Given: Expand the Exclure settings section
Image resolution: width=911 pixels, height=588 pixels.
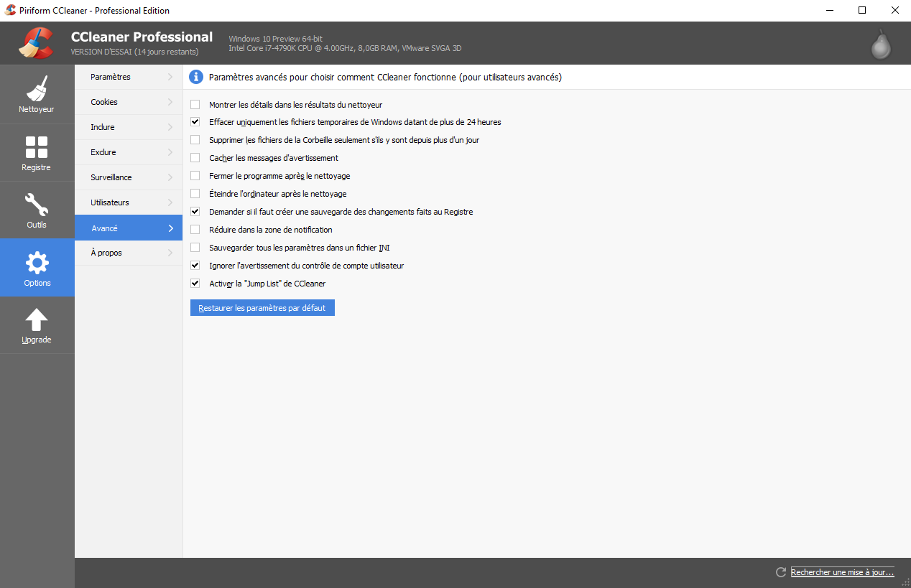Looking at the screenshot, I should [x=128, y=151].
